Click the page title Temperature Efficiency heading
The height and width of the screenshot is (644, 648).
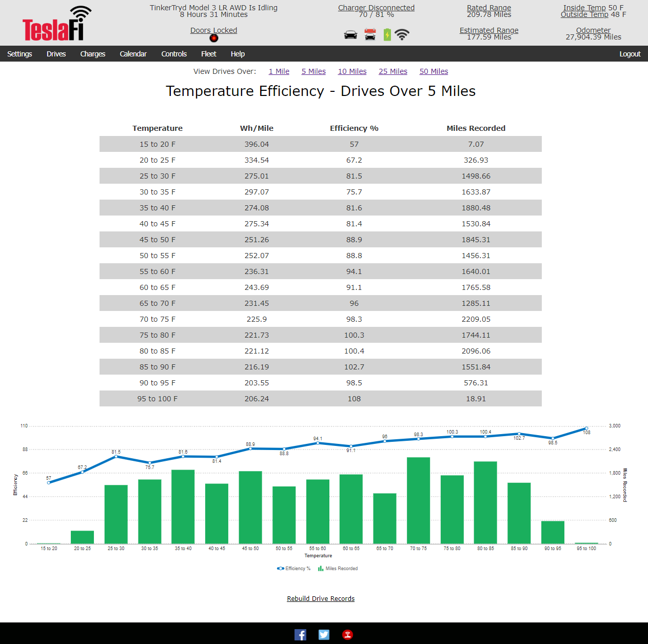click(x=321, y=91)
